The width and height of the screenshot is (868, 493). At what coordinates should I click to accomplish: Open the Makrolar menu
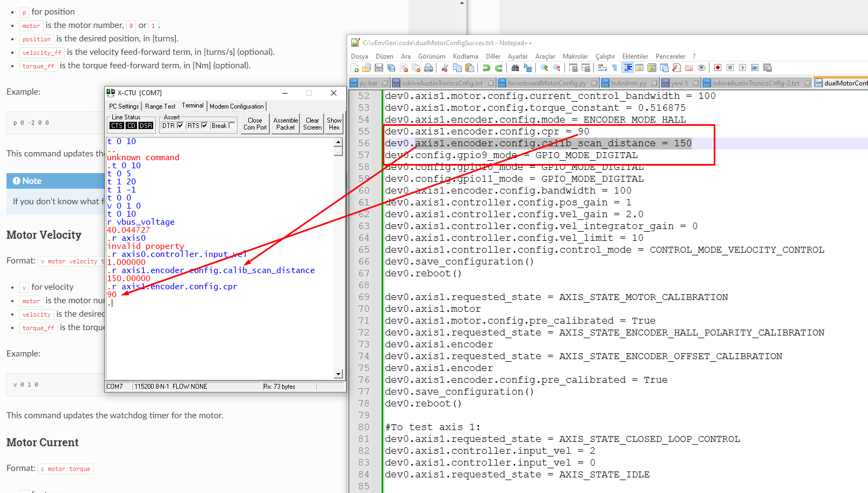pyautogui.click(x=575, y=56)
